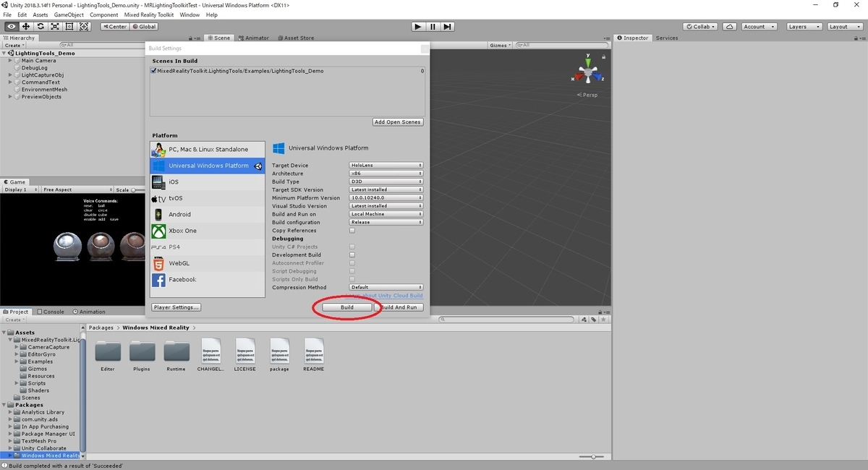Switch to the Console tab
The image size is (868, 470).
click(x=51, y=312)
